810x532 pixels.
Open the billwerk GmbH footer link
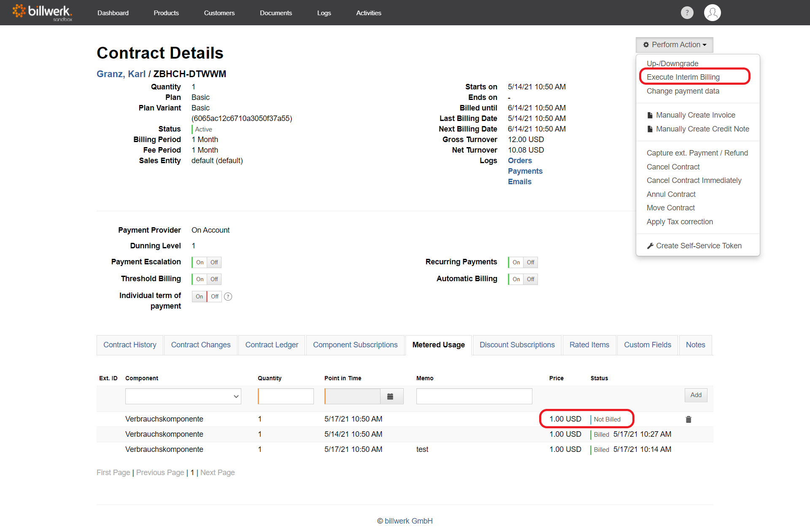pyautogui.click(x=408, y=521)
